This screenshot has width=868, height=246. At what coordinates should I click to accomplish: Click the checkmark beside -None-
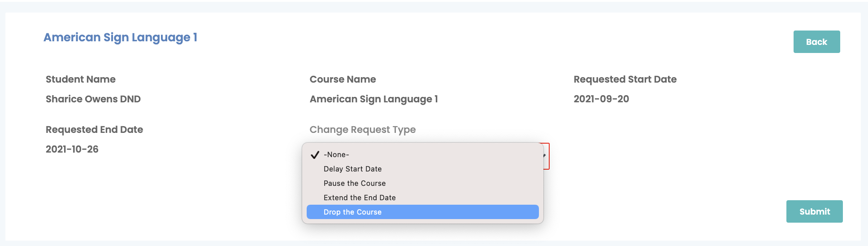click(x=315, y=155)
